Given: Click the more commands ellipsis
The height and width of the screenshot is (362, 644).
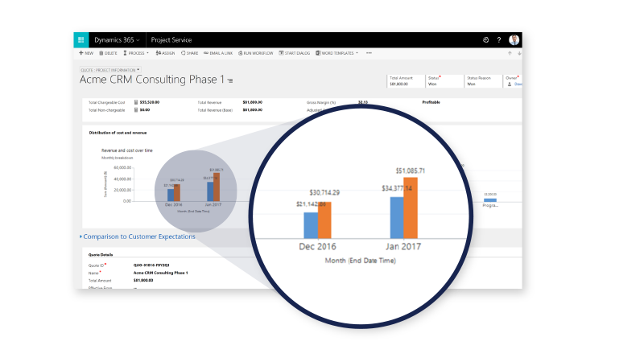Looking at the screenshot, I should [369, 53].
